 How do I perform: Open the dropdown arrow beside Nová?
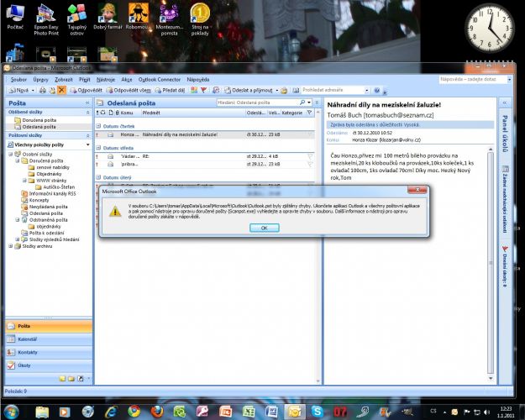[33, 91]
